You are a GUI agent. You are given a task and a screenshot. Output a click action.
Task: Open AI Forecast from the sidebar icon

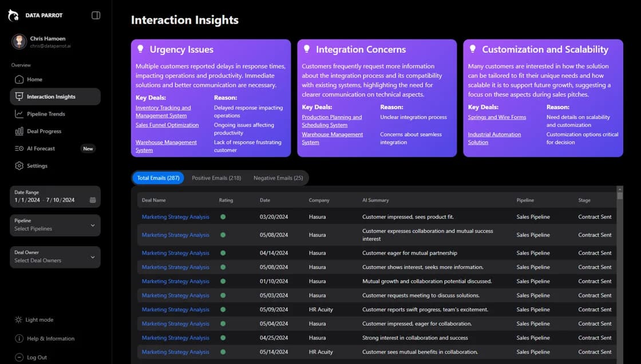[x=20, y=148]
